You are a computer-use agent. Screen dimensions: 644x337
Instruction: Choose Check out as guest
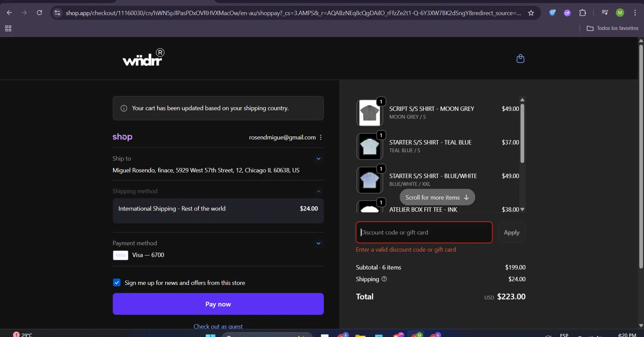point(218,326)
